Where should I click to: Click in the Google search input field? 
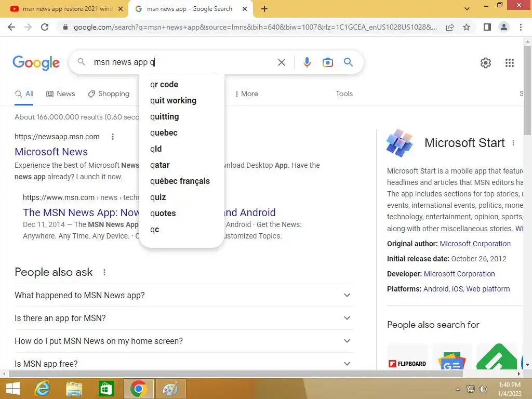coord(183,62)
